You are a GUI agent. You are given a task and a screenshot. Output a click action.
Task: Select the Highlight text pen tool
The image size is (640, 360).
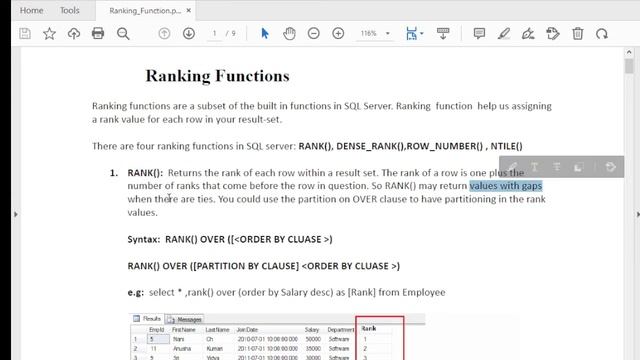coord(504,33)
